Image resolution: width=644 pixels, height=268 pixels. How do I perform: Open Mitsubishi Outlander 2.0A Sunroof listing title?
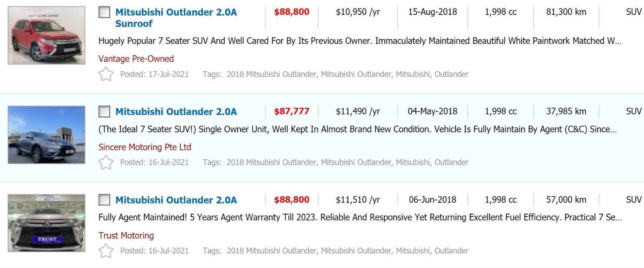tap(176, 18)
